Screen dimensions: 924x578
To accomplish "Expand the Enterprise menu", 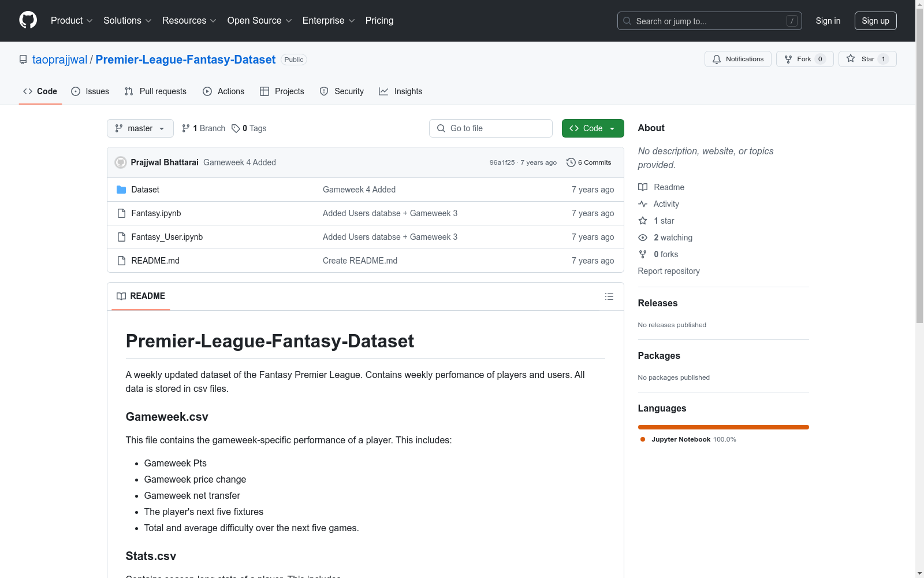I will click(x=329, y=21).
